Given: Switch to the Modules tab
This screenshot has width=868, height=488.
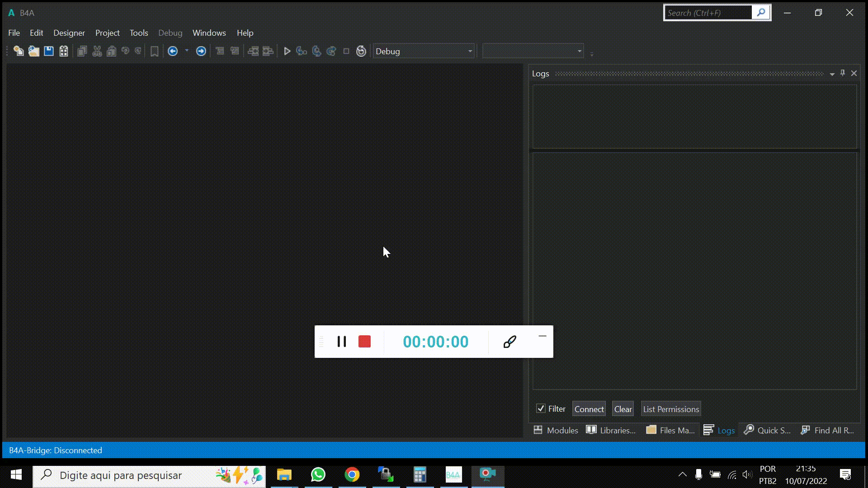Looking at the screenshot, I should pos(556,430).
